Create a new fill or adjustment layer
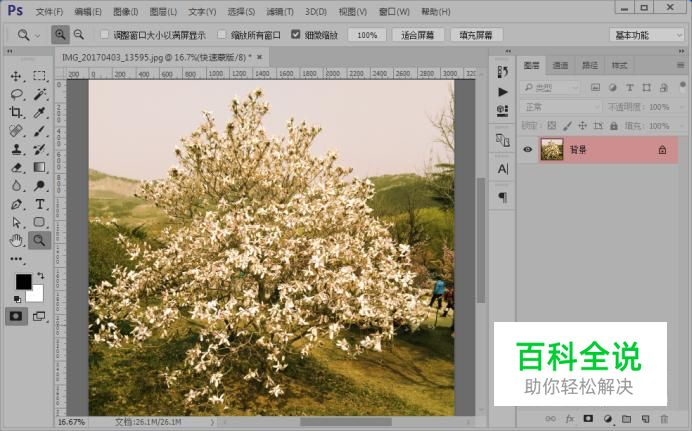 (607, 419)
